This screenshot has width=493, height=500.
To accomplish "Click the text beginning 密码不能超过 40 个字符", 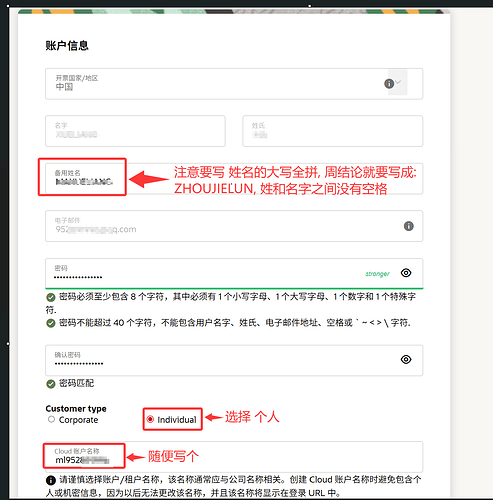I will point(235,323).
